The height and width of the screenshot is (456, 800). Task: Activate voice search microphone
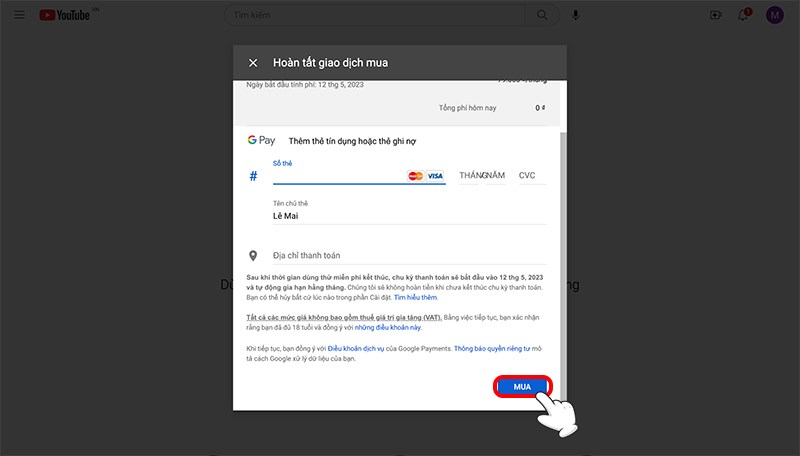[576, 15]
